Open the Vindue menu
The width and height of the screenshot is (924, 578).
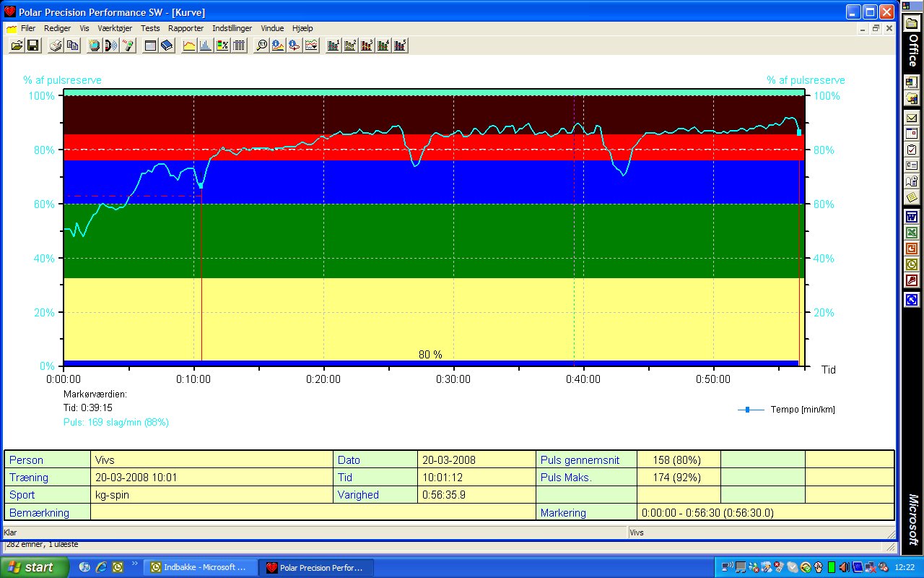click(x=272, y=28)
